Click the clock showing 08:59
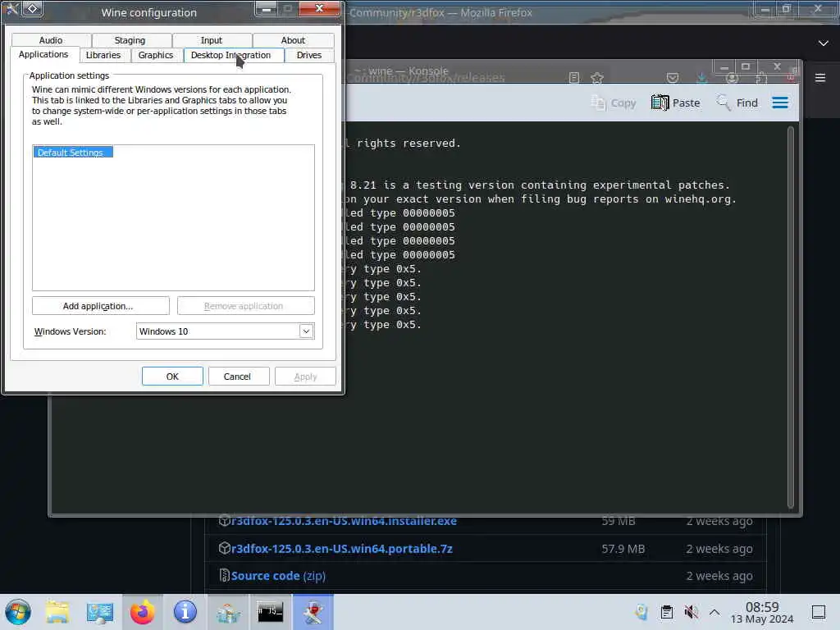Viewport: 840px width, 630px height. [762, 612]
